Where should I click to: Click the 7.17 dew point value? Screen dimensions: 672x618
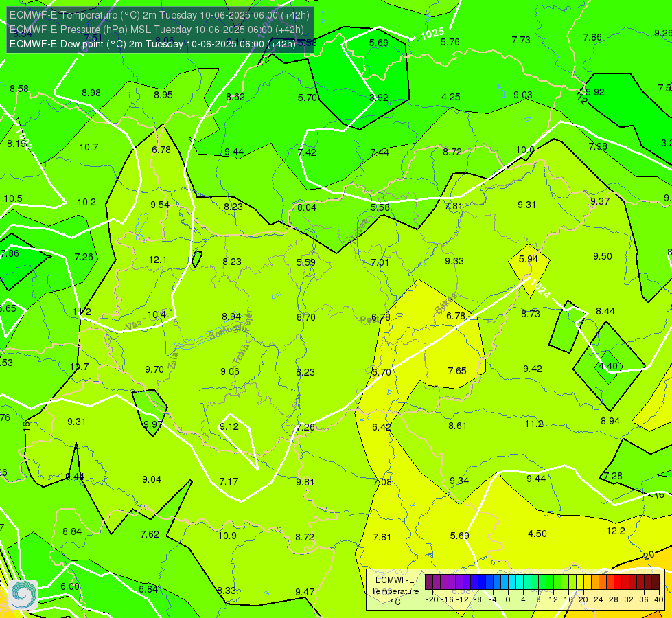(x=229, y=481)
